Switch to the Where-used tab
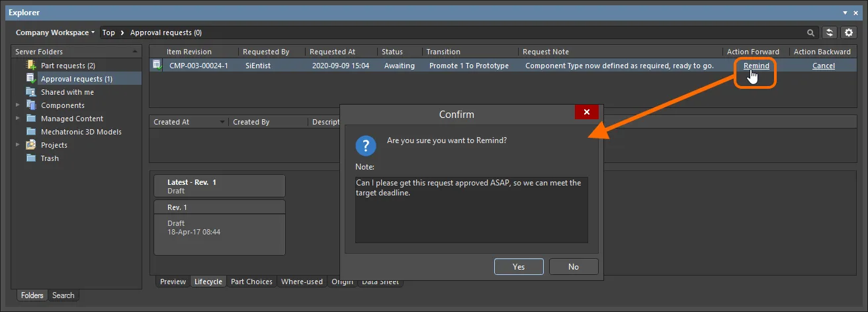Viewport: 868px width, 312px height. tap(302, 282)
